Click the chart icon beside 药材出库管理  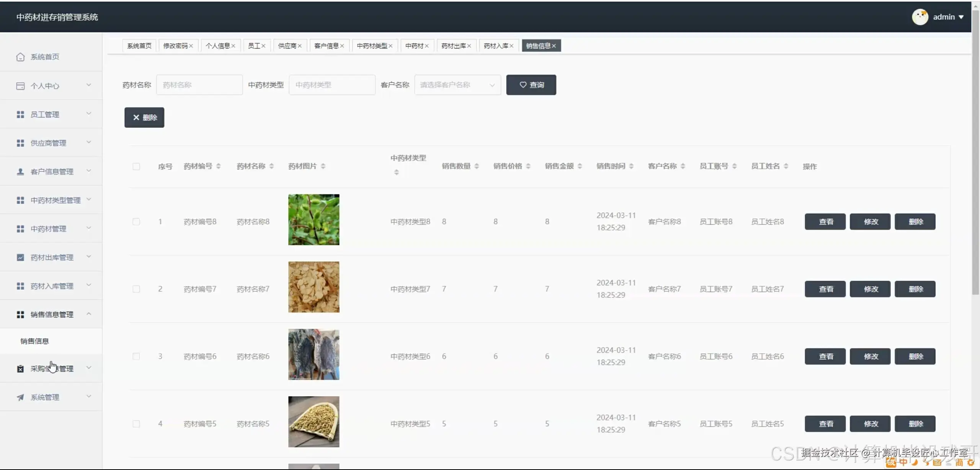tap(20, 258)
